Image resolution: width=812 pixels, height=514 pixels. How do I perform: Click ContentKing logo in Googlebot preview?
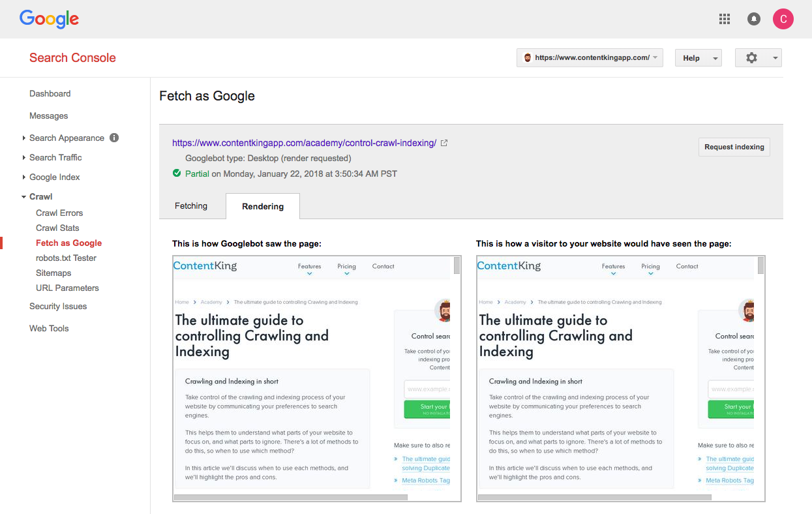pyautogui.click(x=205, y=265)
